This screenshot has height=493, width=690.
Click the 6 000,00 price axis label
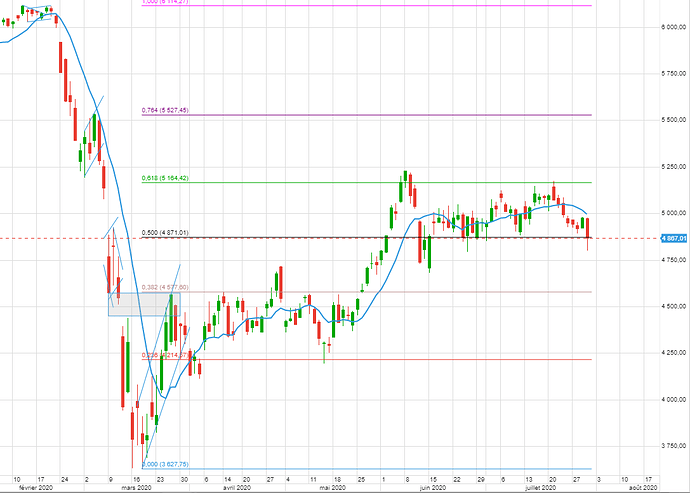(668, 26)
